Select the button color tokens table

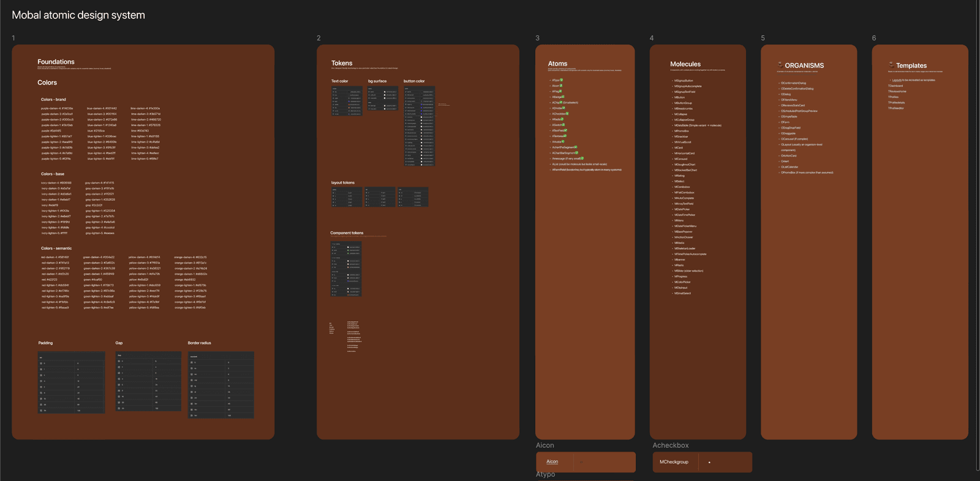pyautogui.click(x=419, y=126)
